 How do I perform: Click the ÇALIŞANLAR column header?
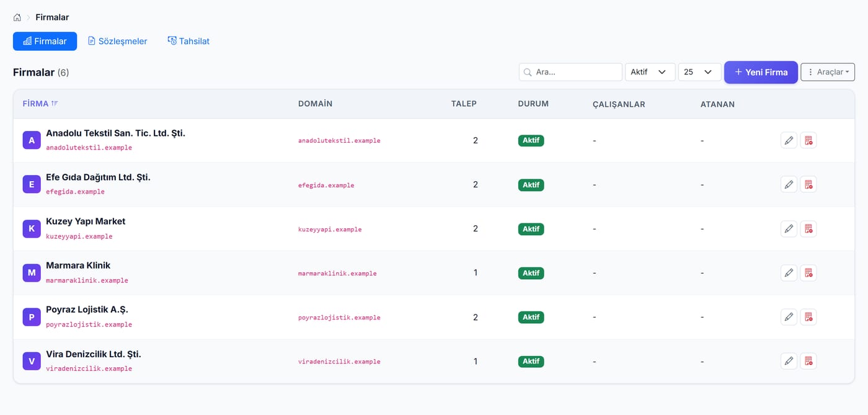619,104
